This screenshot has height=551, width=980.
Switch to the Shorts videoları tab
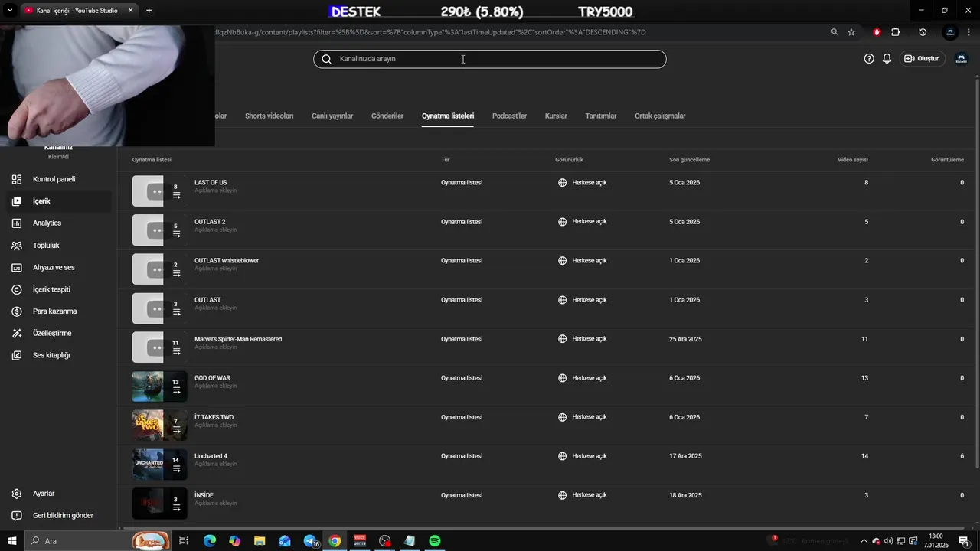point(269,116)
